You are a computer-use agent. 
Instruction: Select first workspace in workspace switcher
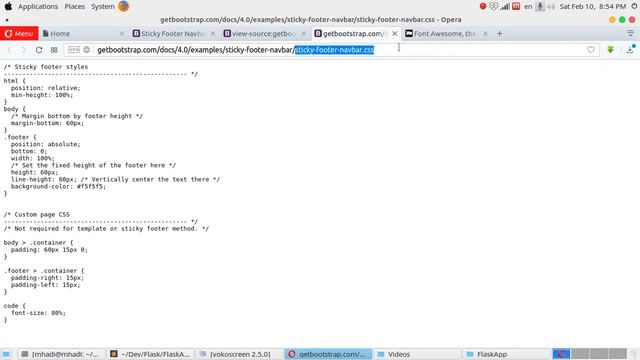(x=561, y=354)
